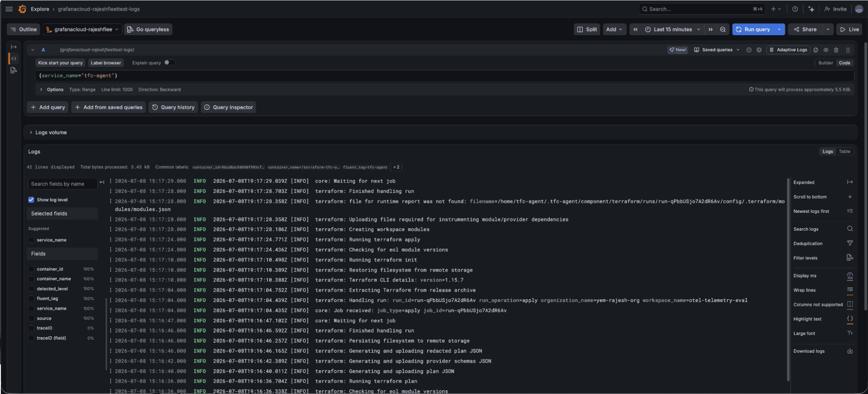Open the user profile avatar
The height and width of the screenshot is (394, 868).
tap(859, 9)
